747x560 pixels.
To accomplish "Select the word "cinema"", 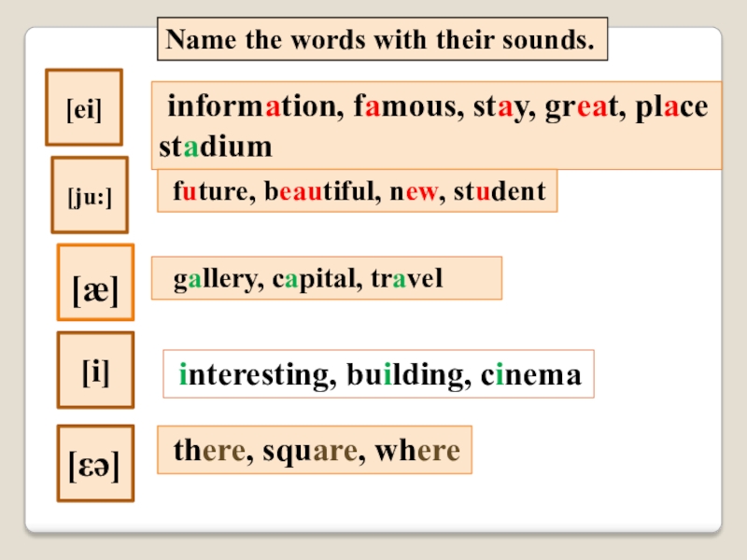I will point(531,376).
